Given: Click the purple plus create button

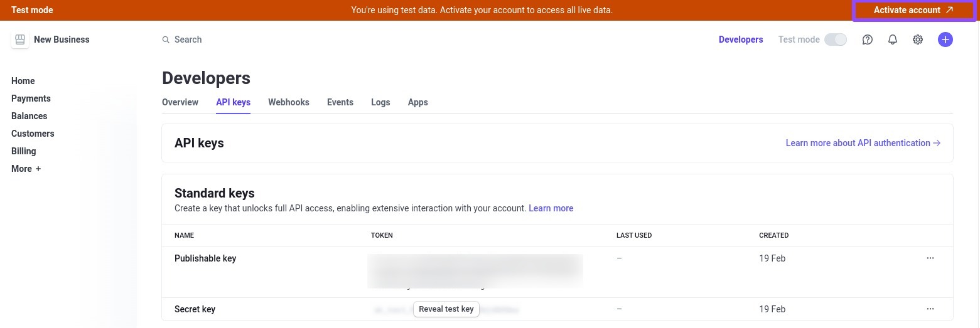Looking at the screenshot, I should (945, 40).
